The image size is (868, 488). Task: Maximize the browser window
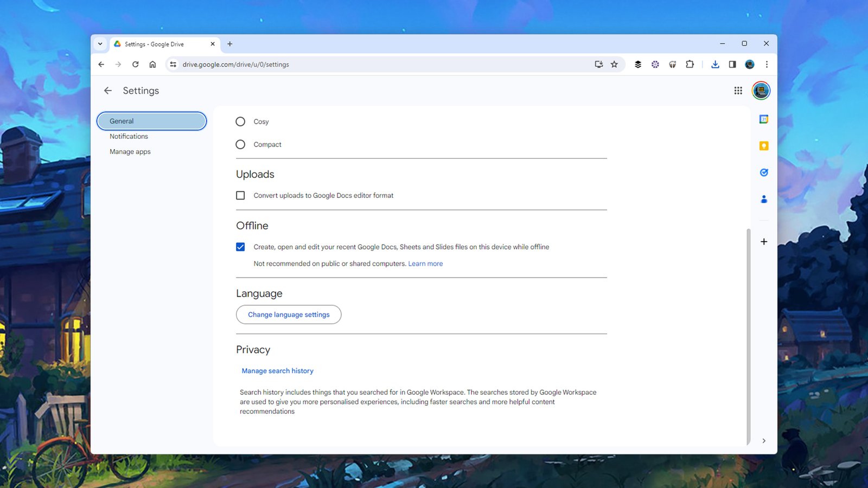point(744,44)
